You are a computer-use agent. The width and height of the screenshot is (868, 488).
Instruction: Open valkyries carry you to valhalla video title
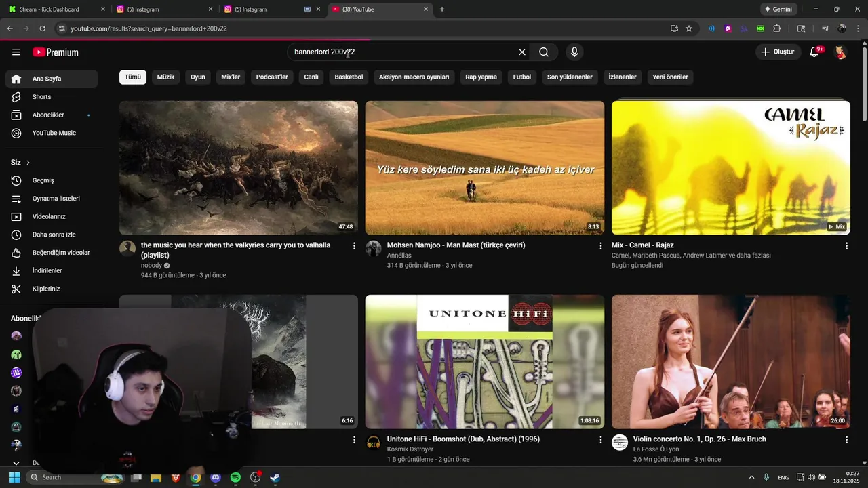(x=235, y=250)
